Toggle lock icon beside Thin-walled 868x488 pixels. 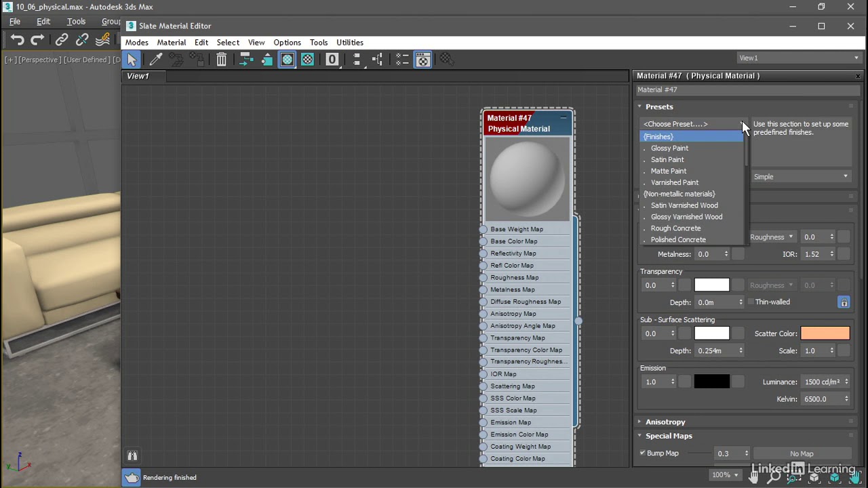point(844,302)
